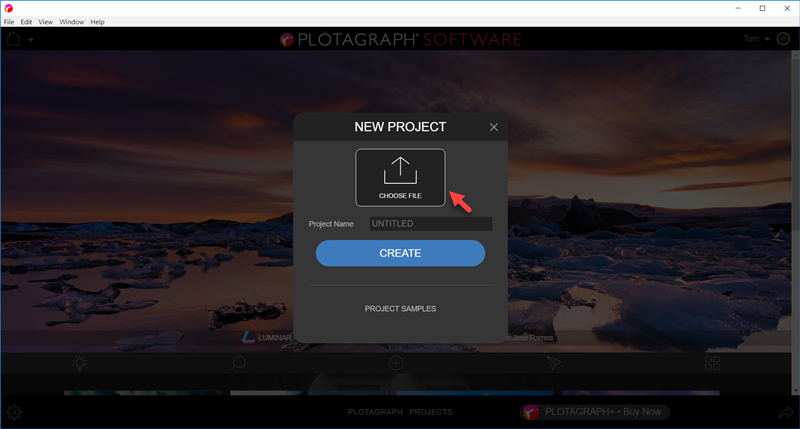Click the PLOTAGRAPH PROJECTS label

coord(400,412)
